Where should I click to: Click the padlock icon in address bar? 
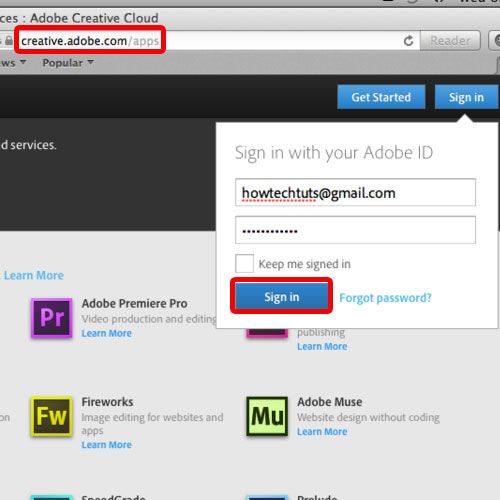point(9,41)
